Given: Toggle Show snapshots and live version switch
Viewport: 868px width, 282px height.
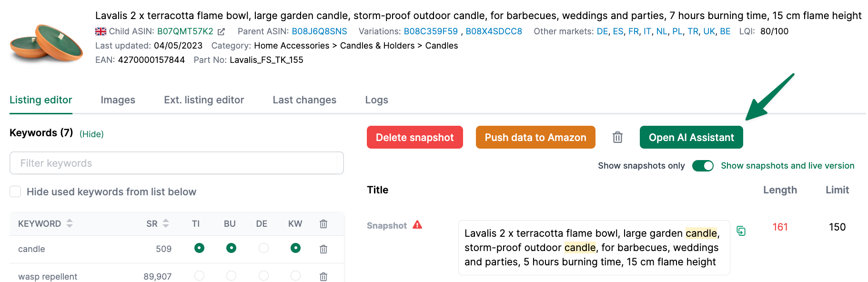Looking at the screenshot, I should point(703,166).
